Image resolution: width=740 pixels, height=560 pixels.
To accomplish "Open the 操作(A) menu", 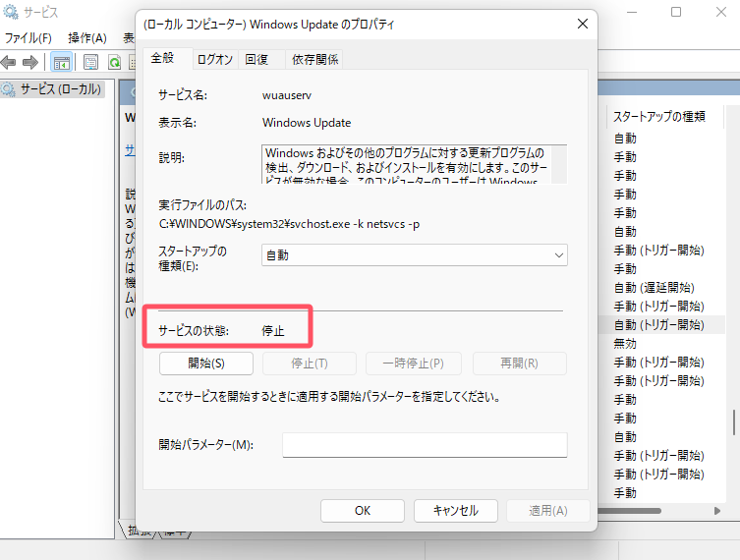I will (x=87, y=38).
